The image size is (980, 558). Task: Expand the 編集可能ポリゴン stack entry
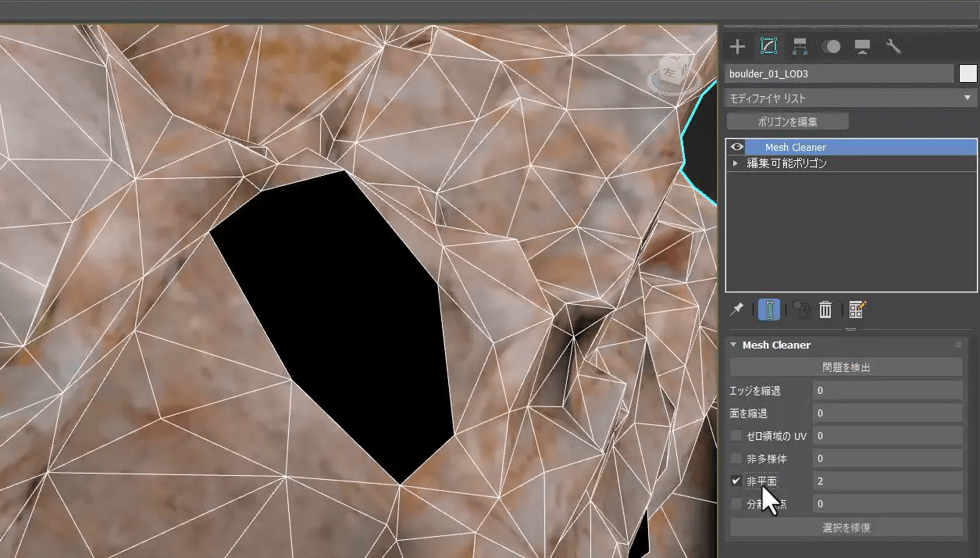(x=735, y=164)
